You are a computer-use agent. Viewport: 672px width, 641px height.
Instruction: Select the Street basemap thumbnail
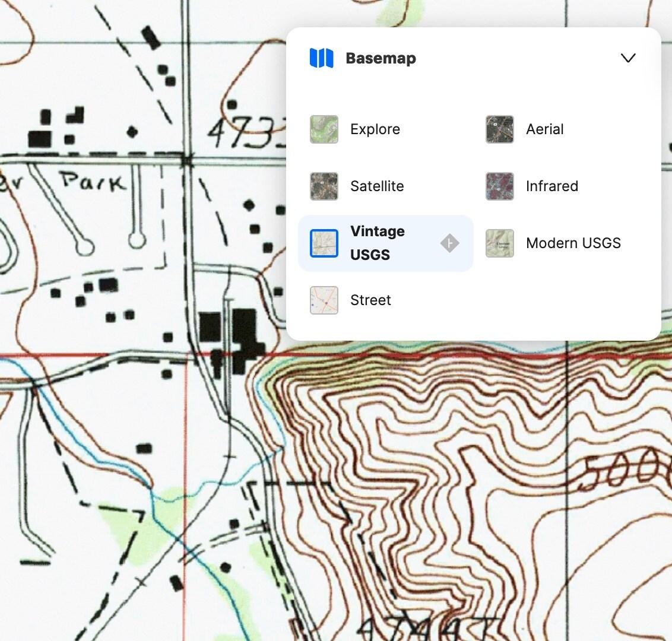click(x=324, y=300)
